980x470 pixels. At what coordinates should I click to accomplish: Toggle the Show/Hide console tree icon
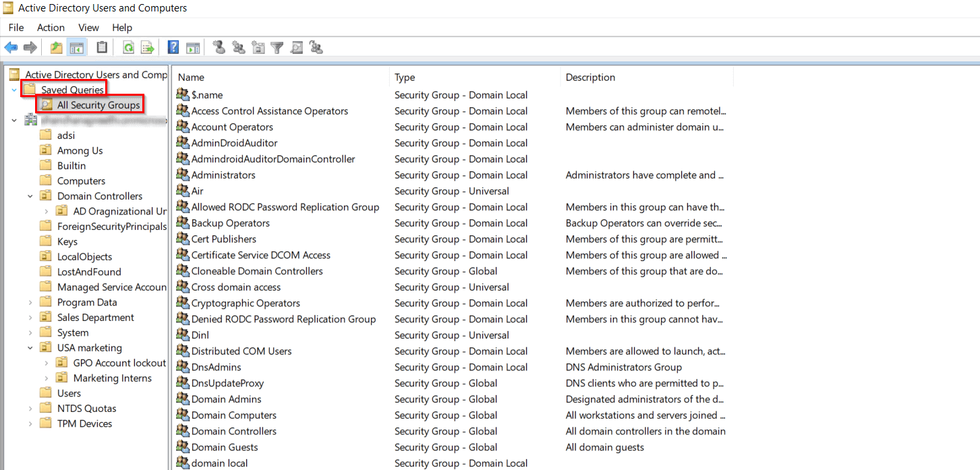point(76,47)
